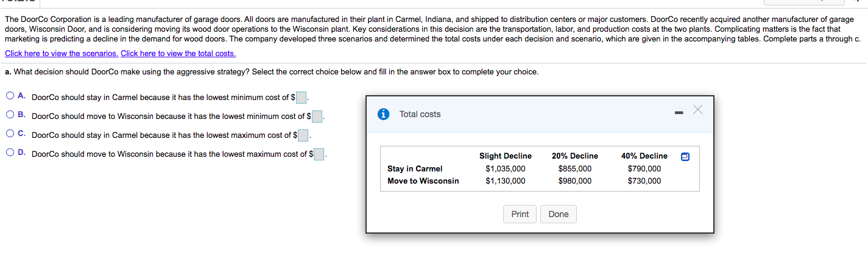This screenshot has height=255, width=868.
Task: Mark option D move to Wisconsin maximum cost
Action: [11, 153]
